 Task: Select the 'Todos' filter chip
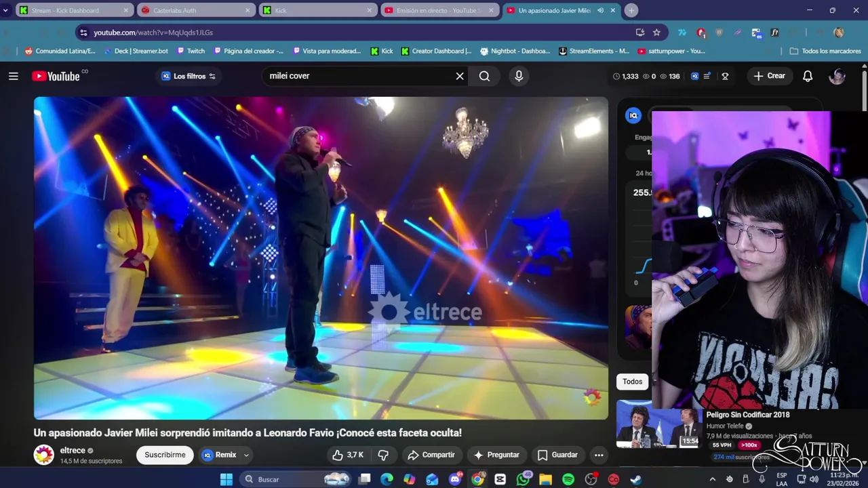pyautogui.click(x=632, y=382)
